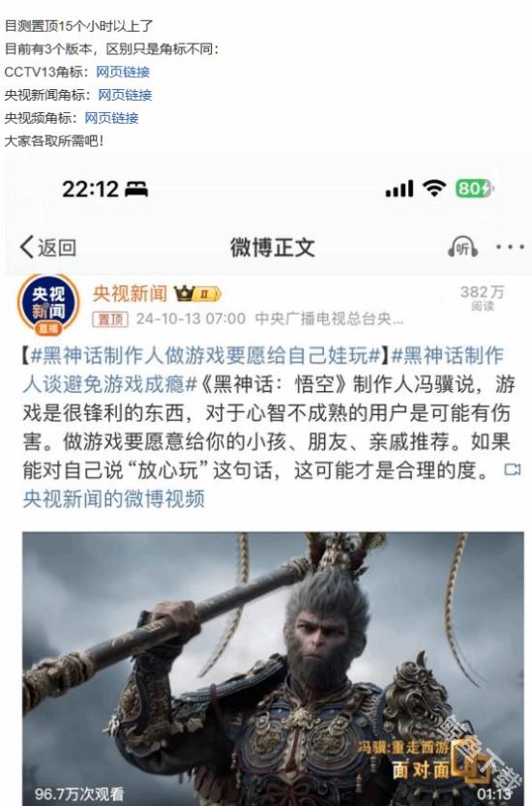Tap the Wi-Fi status icon

tap(434, 189)
